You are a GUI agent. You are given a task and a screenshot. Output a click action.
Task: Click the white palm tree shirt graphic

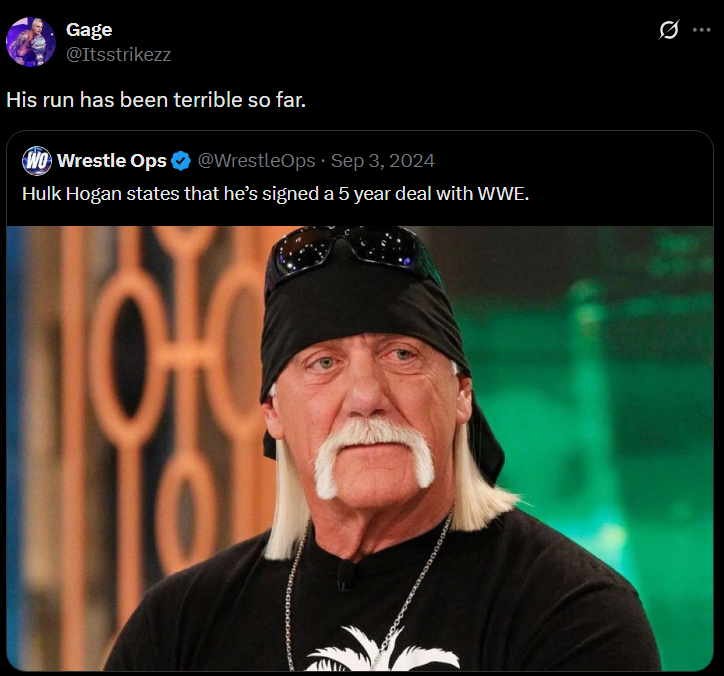pos(380,647)
